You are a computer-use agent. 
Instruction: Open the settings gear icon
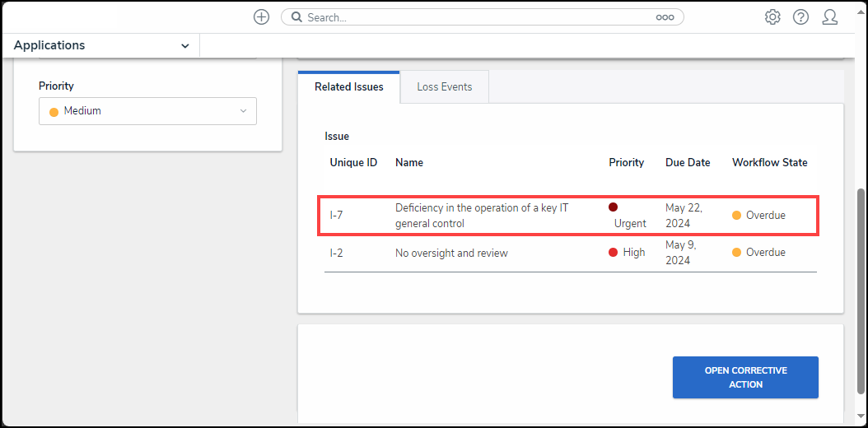coord(772,17)
